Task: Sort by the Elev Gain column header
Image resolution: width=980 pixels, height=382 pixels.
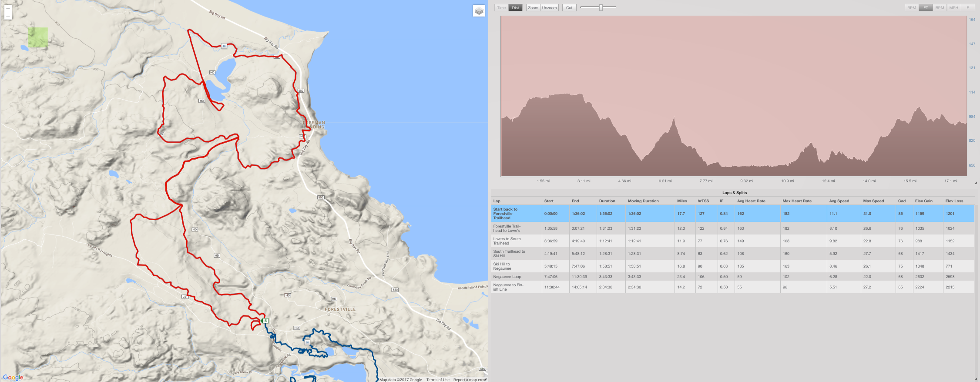Action: [x=924, y=201]
